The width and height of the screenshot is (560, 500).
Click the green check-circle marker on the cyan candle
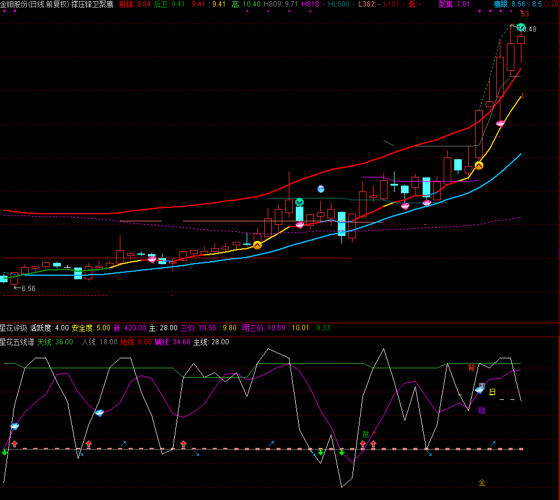pos(300,202)
